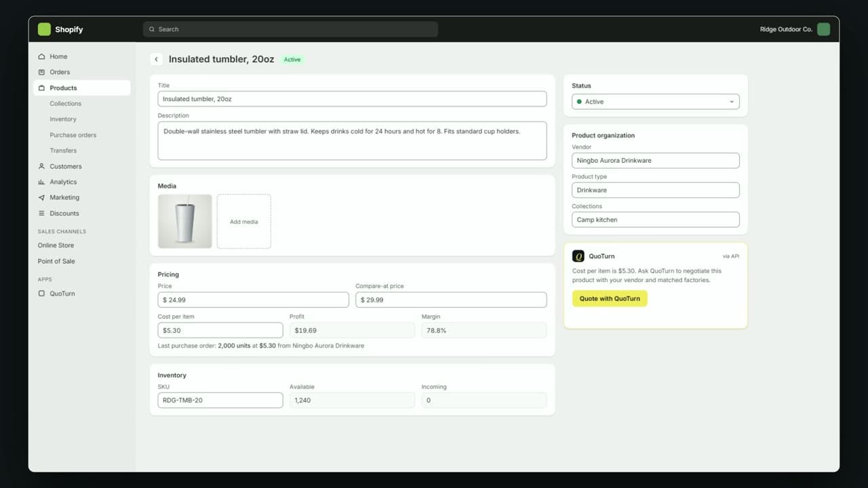Click the Marketing icon in sidebar
Screen dimensions: 868x488
click(42, 197)
